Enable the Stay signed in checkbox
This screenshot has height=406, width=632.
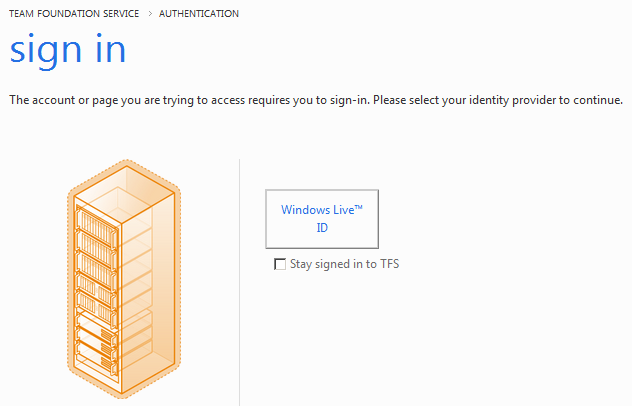point(280,265)
